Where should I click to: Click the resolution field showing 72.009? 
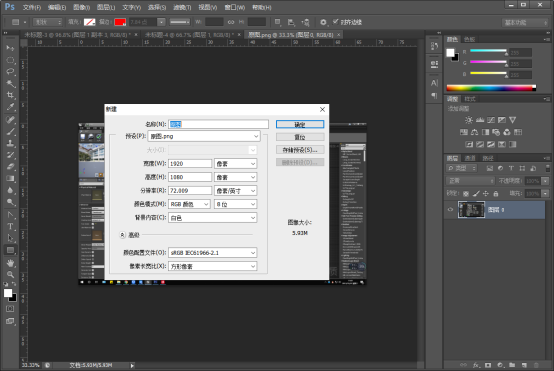click(x=190, y=191)
